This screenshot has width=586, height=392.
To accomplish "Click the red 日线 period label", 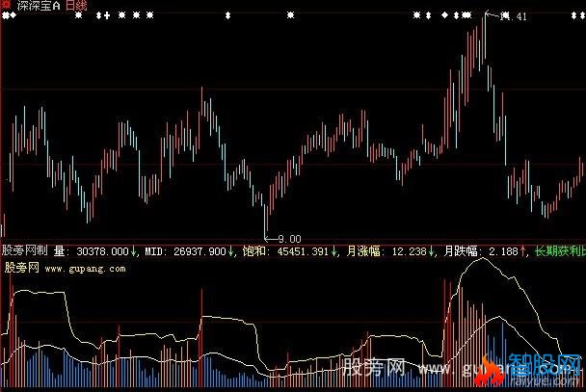I will 76,5.
